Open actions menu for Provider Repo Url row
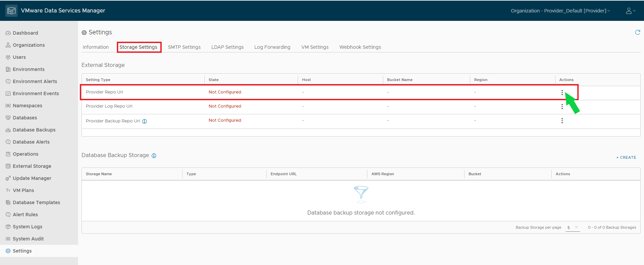 tap(562, 92)
